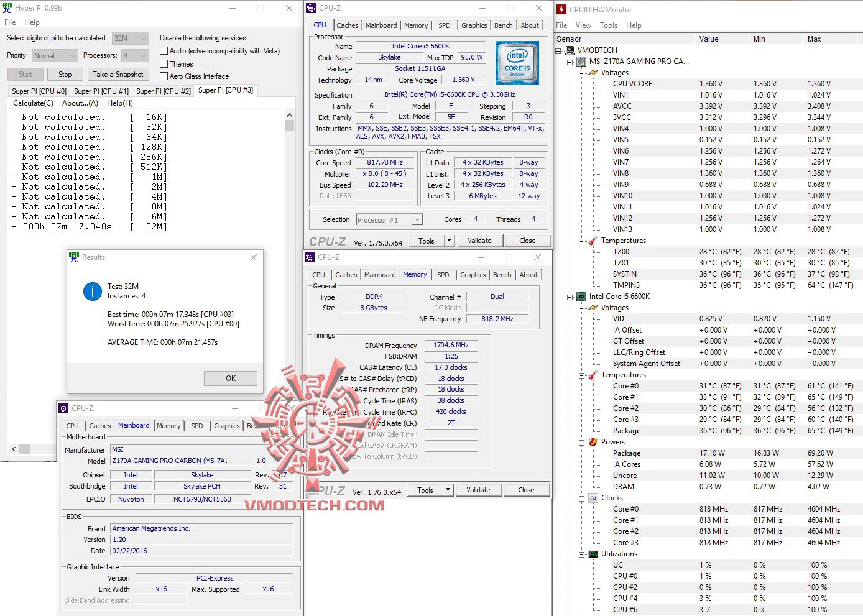The width and height of the screenshot is (863, 616).
Task: Open the Processors count dropdown
Action: pyautogui.click(x=135, y=55)
